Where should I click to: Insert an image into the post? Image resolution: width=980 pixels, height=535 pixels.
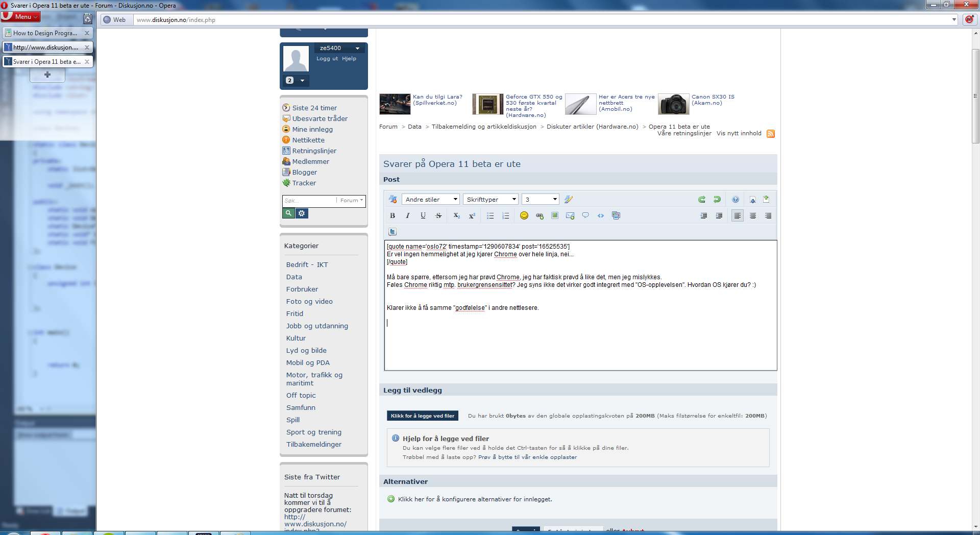point(555,215)
